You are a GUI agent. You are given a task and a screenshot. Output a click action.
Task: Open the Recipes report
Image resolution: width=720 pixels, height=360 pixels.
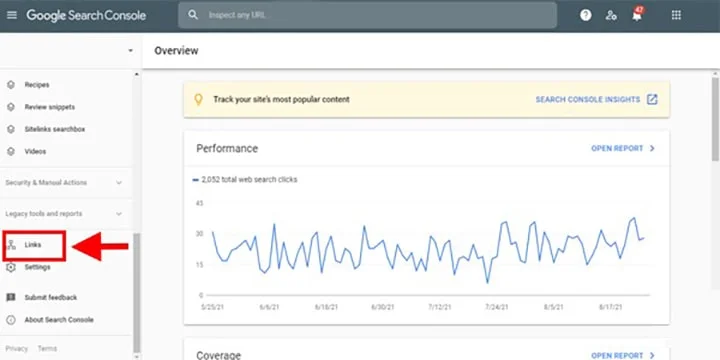pos(37,85)
